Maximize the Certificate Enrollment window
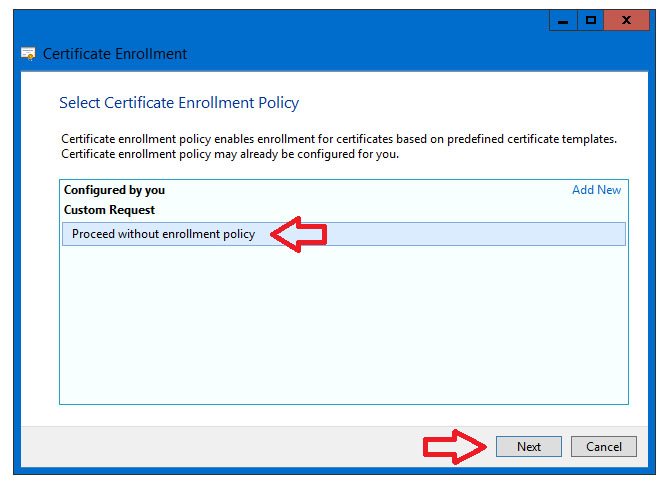 [x=591, y=20]
